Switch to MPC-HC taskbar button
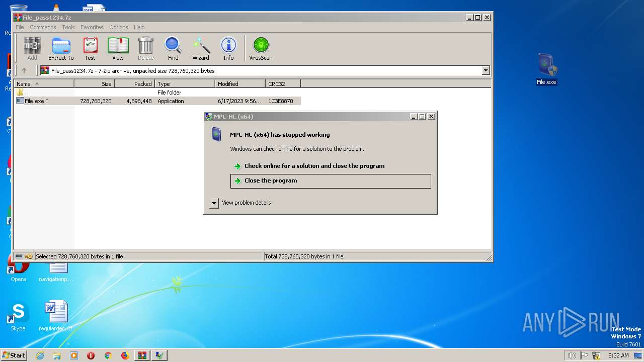The height and width of the screenshot is (362, 644). click(x=159, y=355)
